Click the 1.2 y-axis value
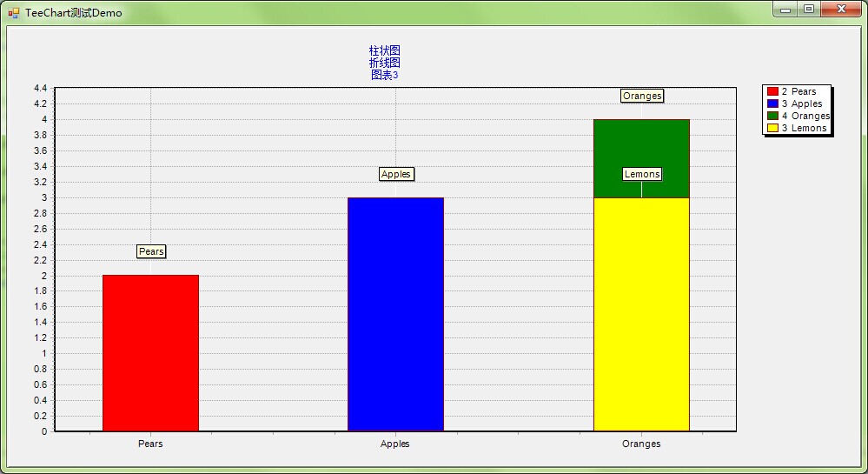The height and width of the screenshot is (474, 868). click(x=41, y=337)
